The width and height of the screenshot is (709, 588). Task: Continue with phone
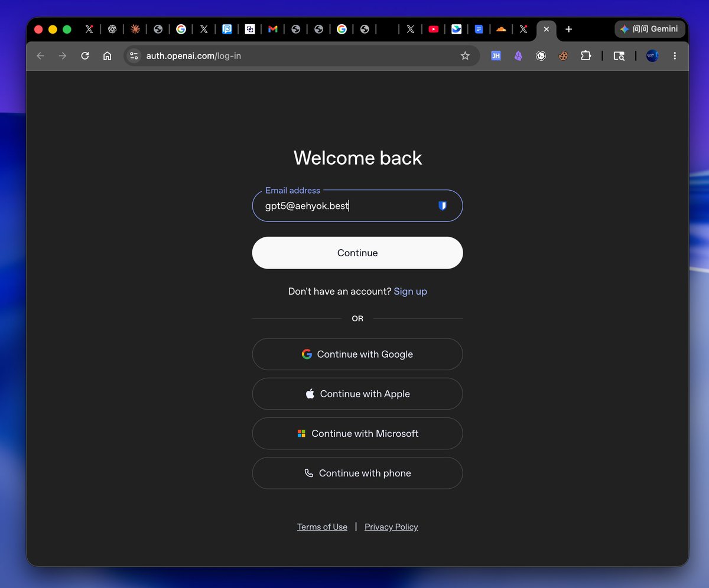pyautogui.click(x=357, y=473)
